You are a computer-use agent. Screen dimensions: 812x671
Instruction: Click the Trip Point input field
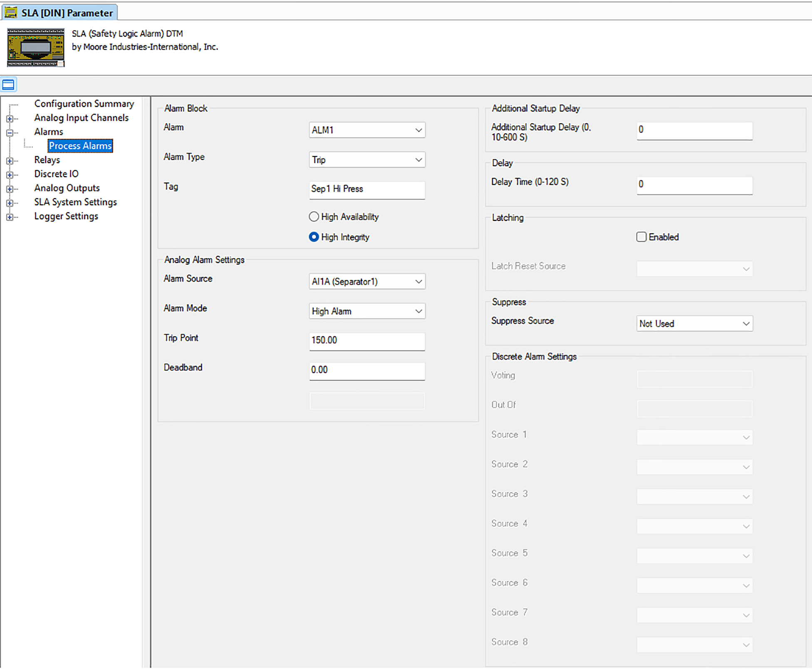coord(366,341)
